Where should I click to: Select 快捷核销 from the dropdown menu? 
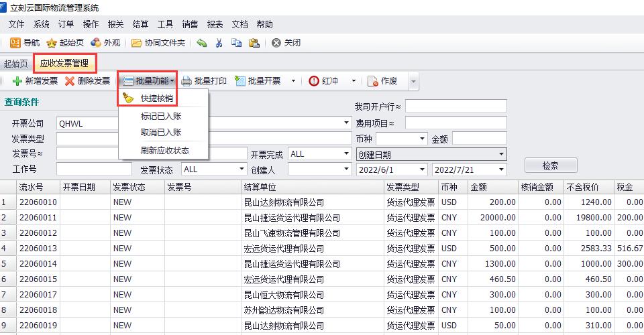click(156, 98)
